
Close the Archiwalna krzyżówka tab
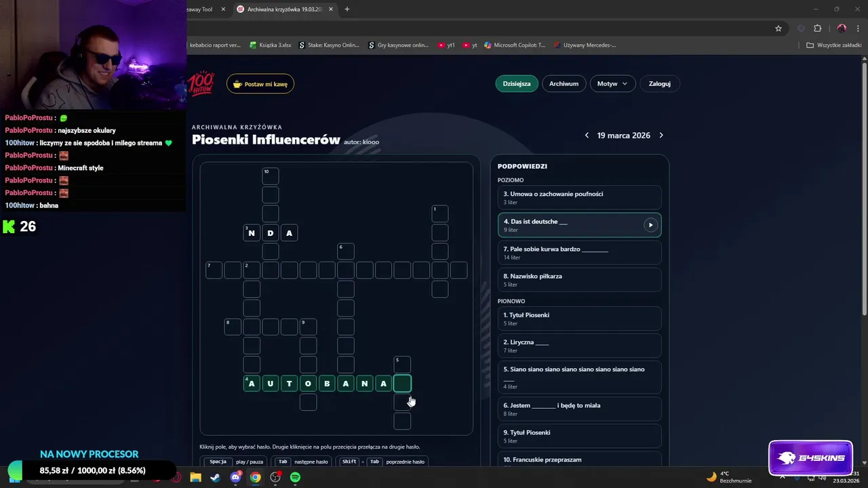(x=330, y=9)
